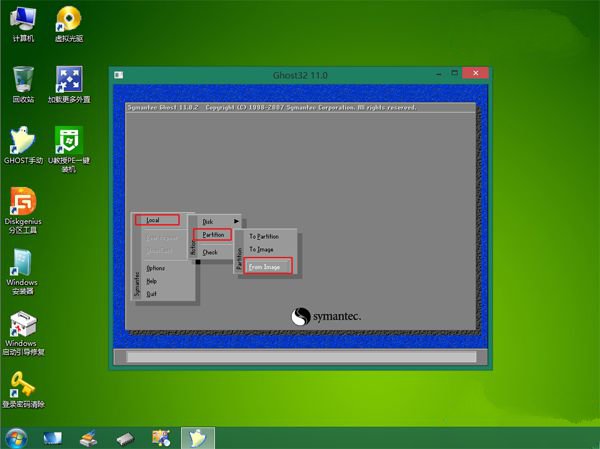Screen dimensions: 600x449
Task: Select Partition in Action submenu
Action: pyautogui.click(x=213, y=235)
